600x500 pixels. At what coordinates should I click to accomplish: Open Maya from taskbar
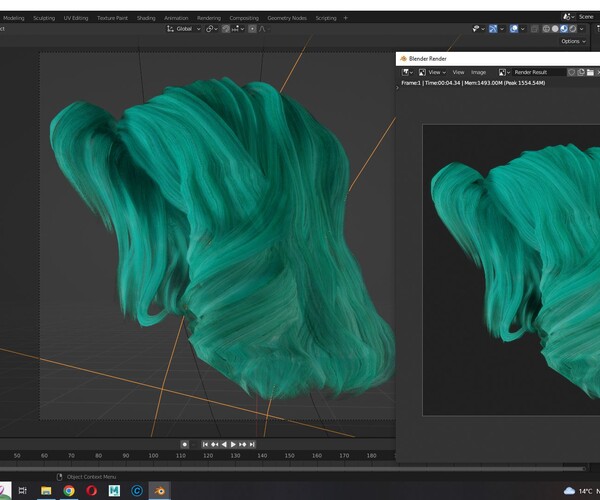(x=114, y=490)
